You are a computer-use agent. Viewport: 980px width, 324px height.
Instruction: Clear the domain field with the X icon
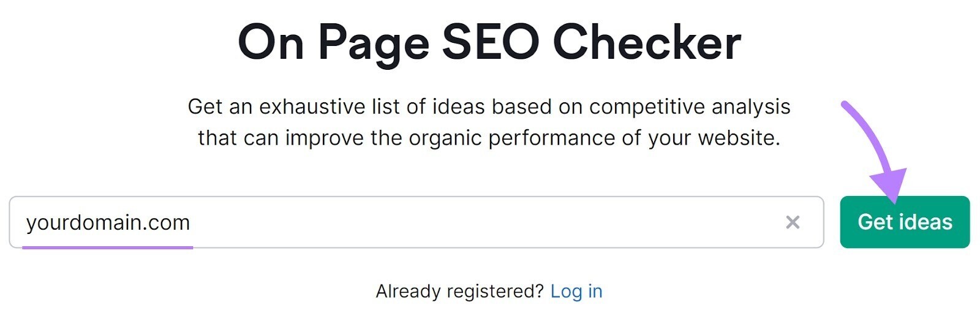792,222
